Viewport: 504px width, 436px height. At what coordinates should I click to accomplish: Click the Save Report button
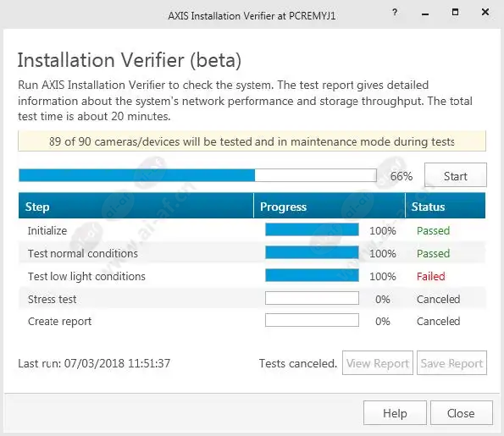click(452, 362)
